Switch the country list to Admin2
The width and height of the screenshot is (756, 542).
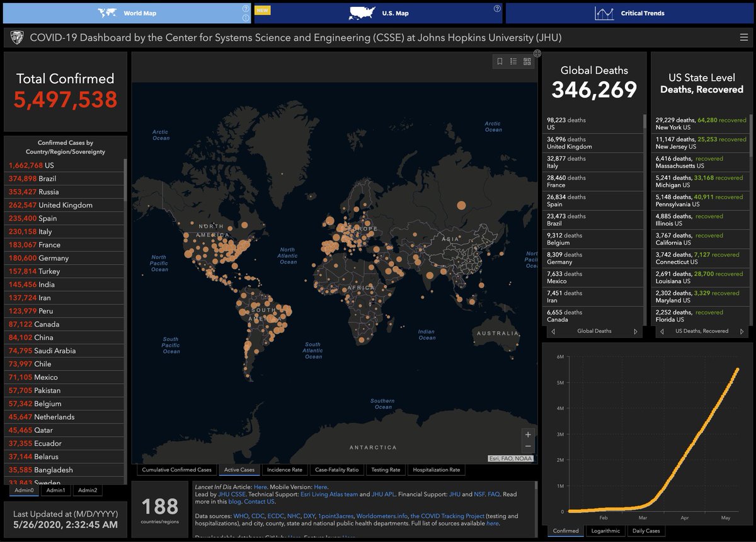pyautogui.click(x=87, y=490)
